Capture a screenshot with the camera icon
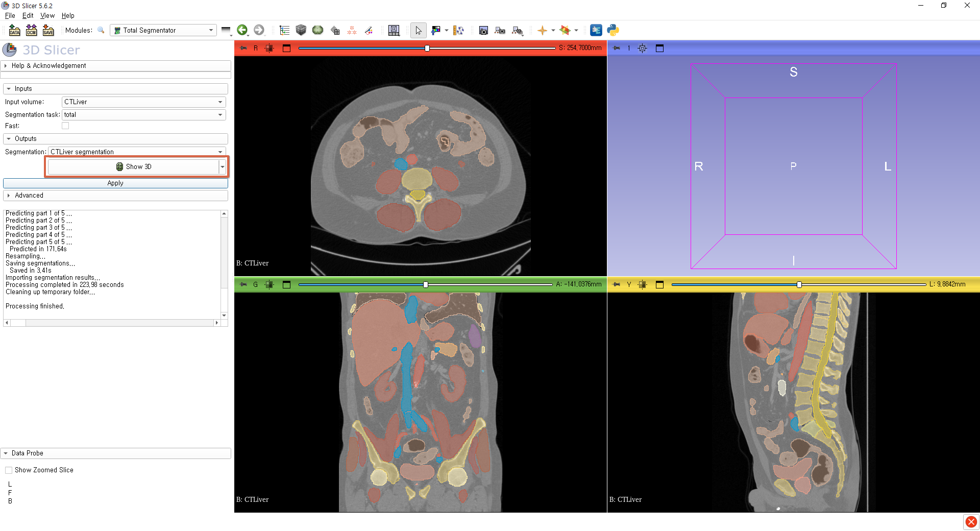Viewport: 980px width, 531px height. 483,31
